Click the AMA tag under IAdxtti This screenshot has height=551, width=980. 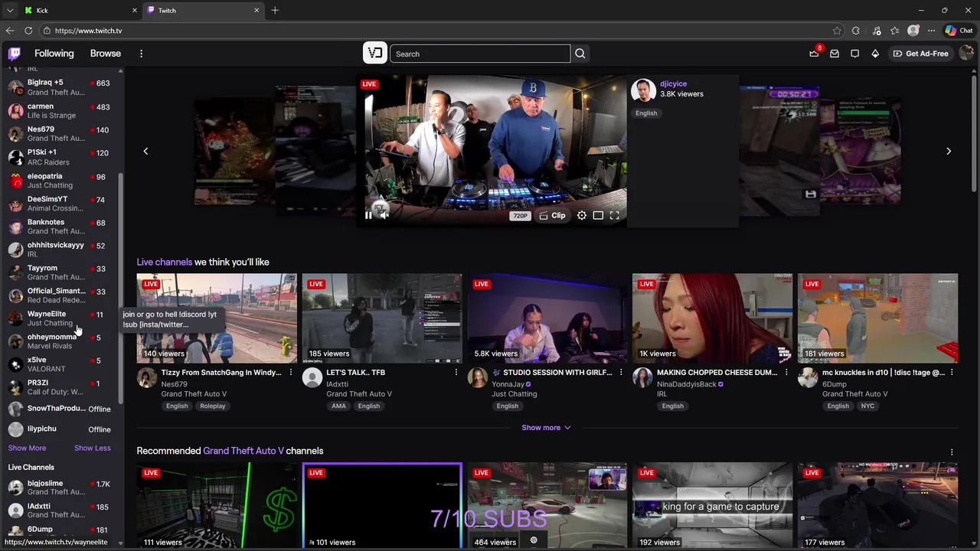(338, 406)
